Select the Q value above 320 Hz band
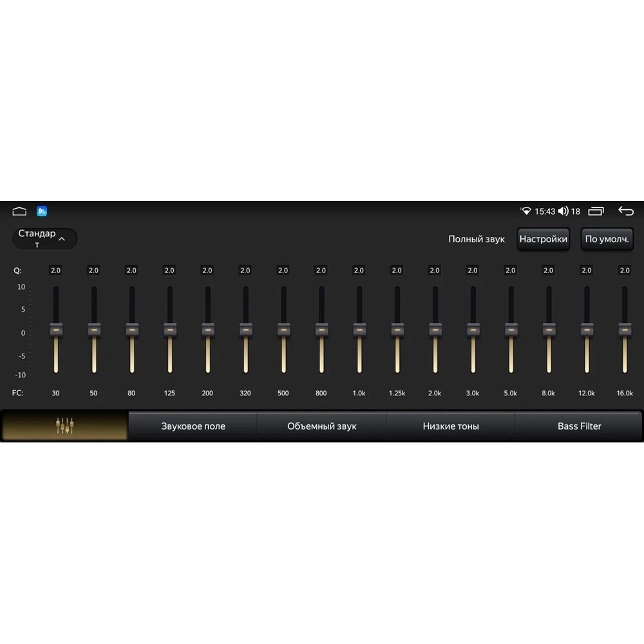The image size is (644, 644). (245, 270)
